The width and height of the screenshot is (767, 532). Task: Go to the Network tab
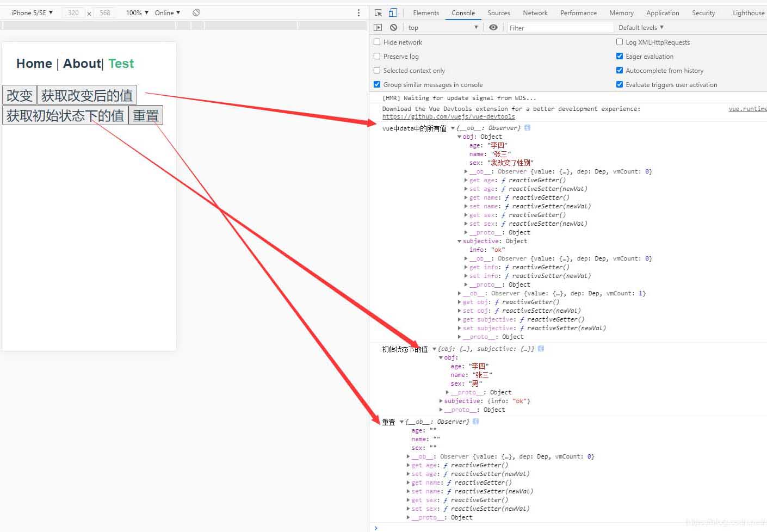pyautogui.click(x=535, y=13)
